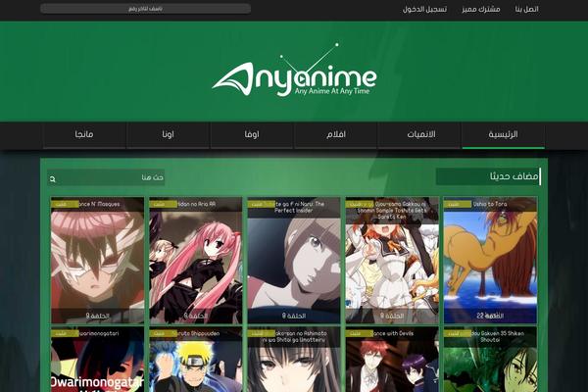This screenshot has width=588, height=392.
Task: Select the اوفا tab
Action: coord(252,134)
